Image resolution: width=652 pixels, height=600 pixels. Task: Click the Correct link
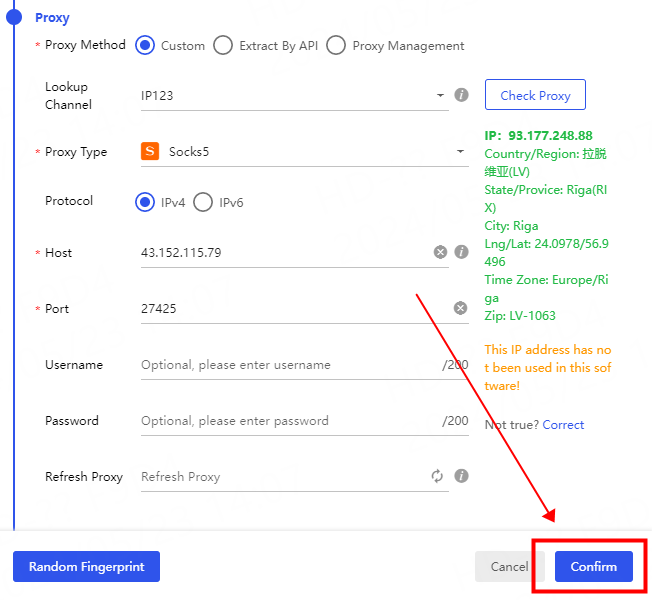click(x=563, y=425)
